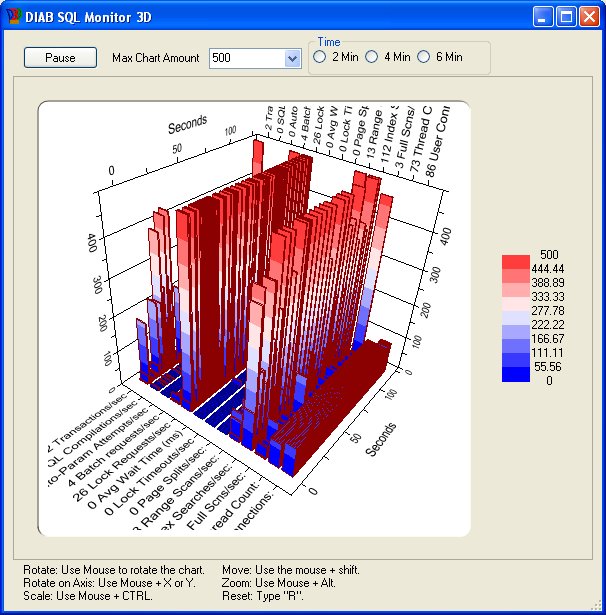606x615 pixels.
Task: Click the Rotate help text line
Action: click(x=114, y=570)
